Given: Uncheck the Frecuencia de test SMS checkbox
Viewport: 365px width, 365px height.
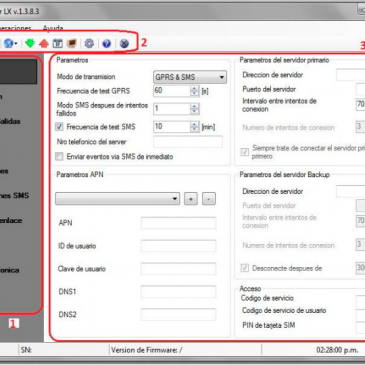Looking at the screenshot, I should click(x=59, y=127).
